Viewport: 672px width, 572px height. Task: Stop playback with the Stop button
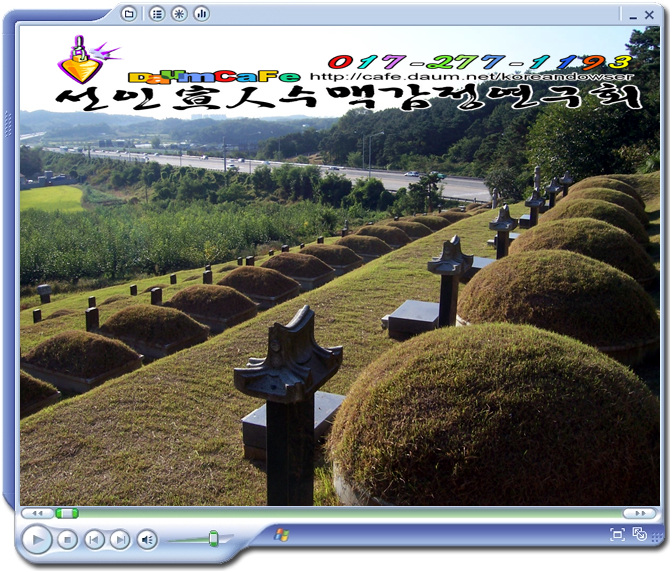click(x=67, y=539)
